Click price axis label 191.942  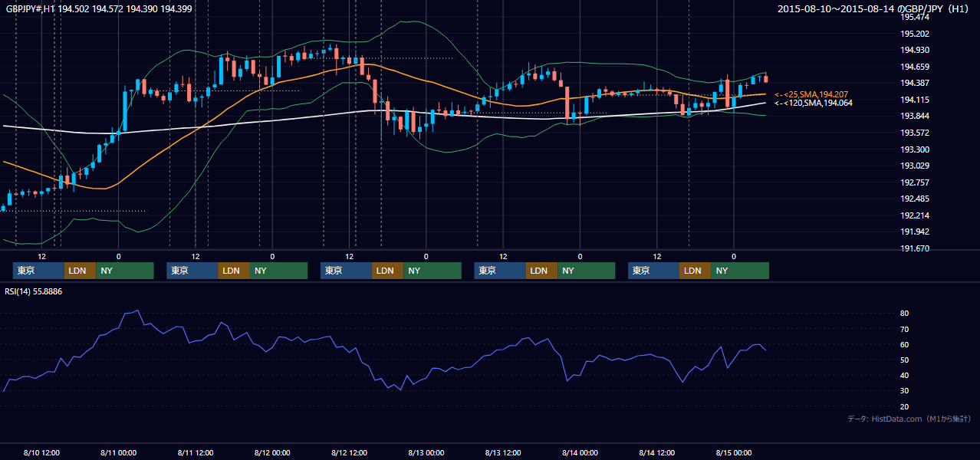tap(914, 232)
